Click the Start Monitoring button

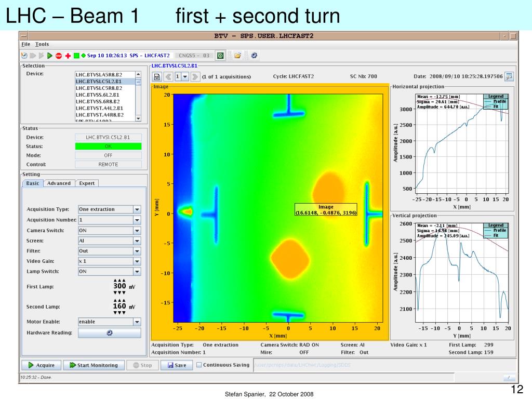tap(94, 365)
